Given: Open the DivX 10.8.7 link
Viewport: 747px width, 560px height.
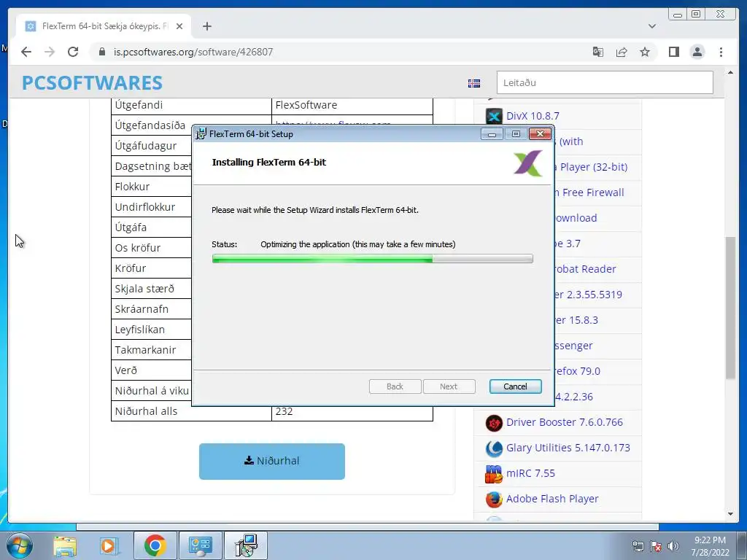Looking at the screenshot, I should point(533,116).
